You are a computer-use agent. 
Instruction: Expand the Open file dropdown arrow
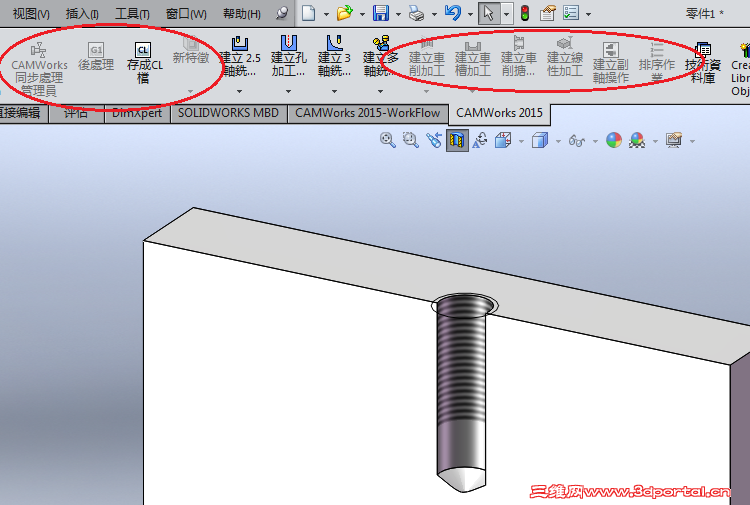click(x=362, y=14)
